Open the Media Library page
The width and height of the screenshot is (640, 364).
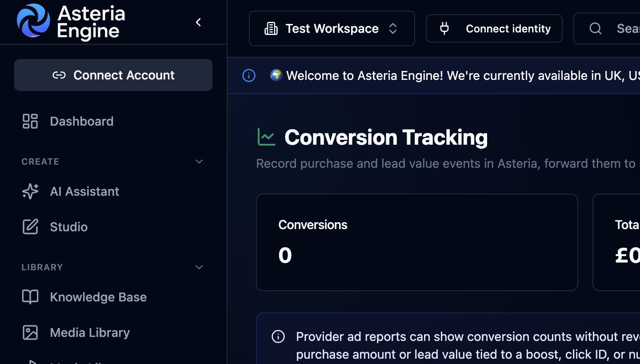pyautogui.click(x=113, y=332)
